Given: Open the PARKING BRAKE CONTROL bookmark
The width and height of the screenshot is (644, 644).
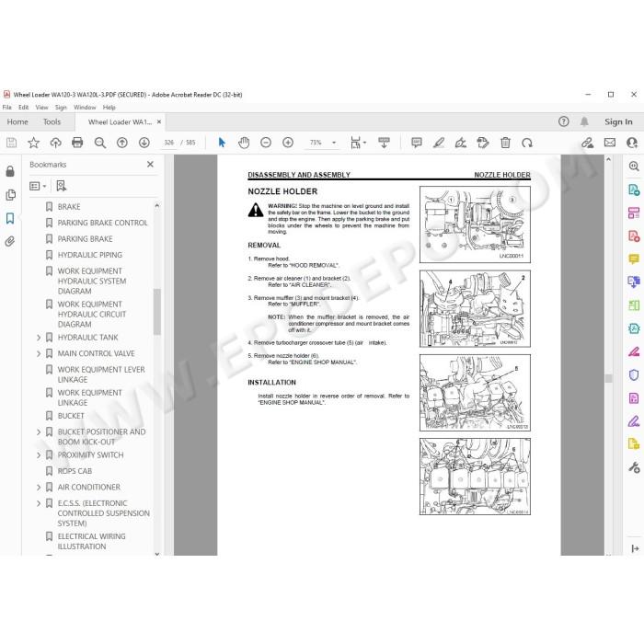Looking at the screenshot, I should (x=102, y=223).
